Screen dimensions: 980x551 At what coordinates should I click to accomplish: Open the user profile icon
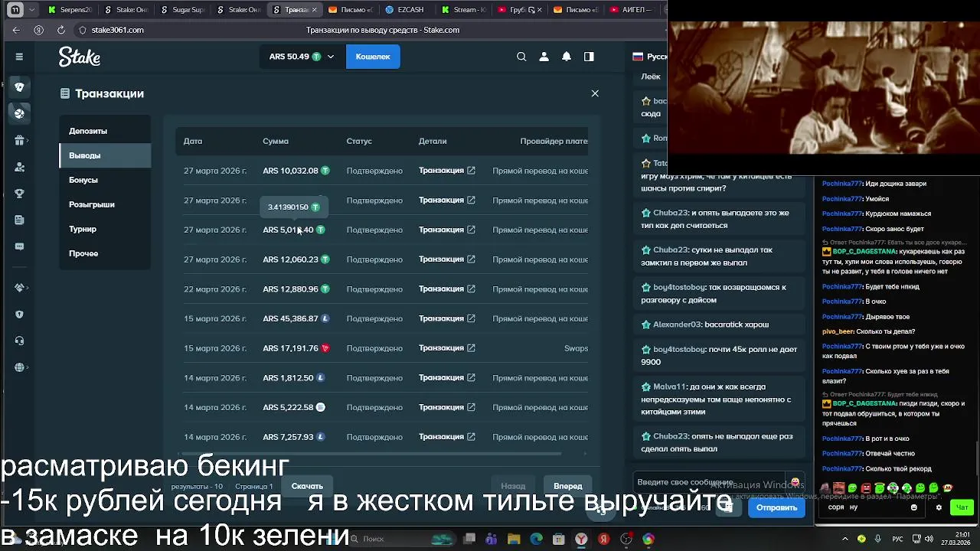[x=544, y=57]
